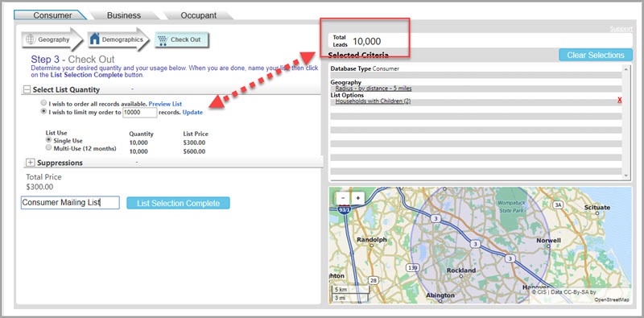This screenshot has width=644, height=318.
Task: Click Scituate on the map
Action: pyautogui.click(x=597, y=208)
